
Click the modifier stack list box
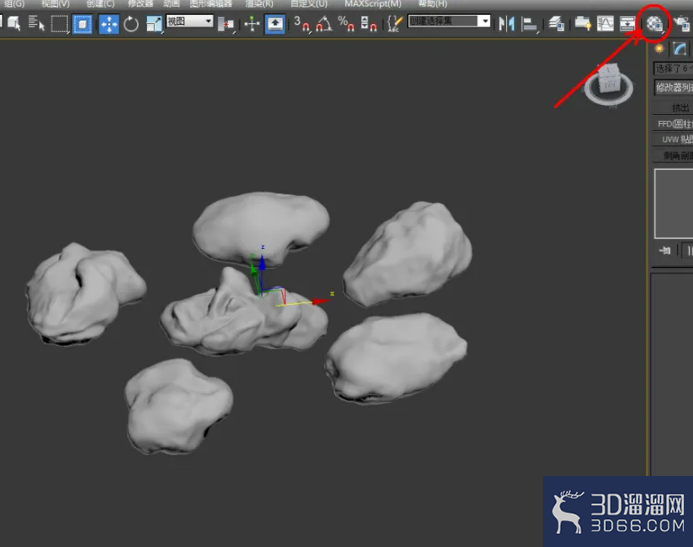(674, 204)
